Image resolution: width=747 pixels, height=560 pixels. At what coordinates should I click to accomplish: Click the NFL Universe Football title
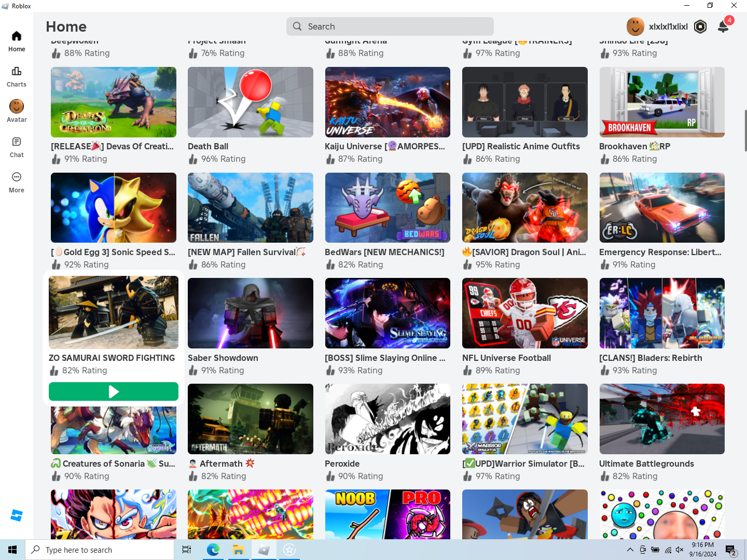coord(506,358)
